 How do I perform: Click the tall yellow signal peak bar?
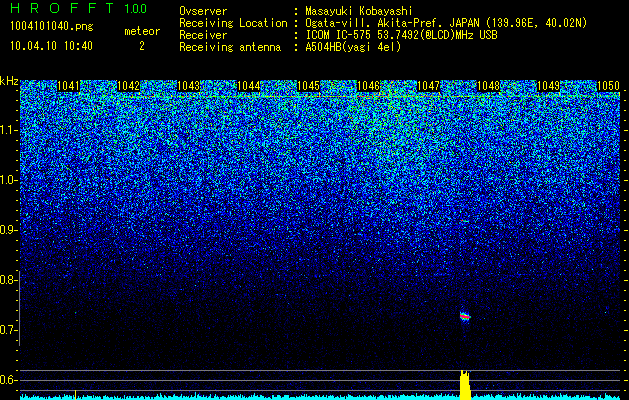(x=465, y=385)
